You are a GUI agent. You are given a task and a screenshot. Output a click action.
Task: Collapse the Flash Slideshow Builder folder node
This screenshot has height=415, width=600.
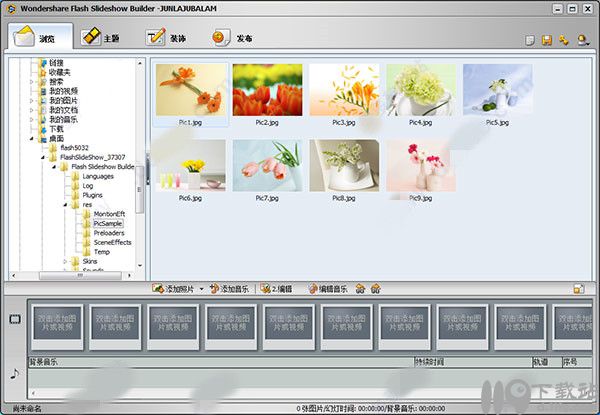pos(54,167)
